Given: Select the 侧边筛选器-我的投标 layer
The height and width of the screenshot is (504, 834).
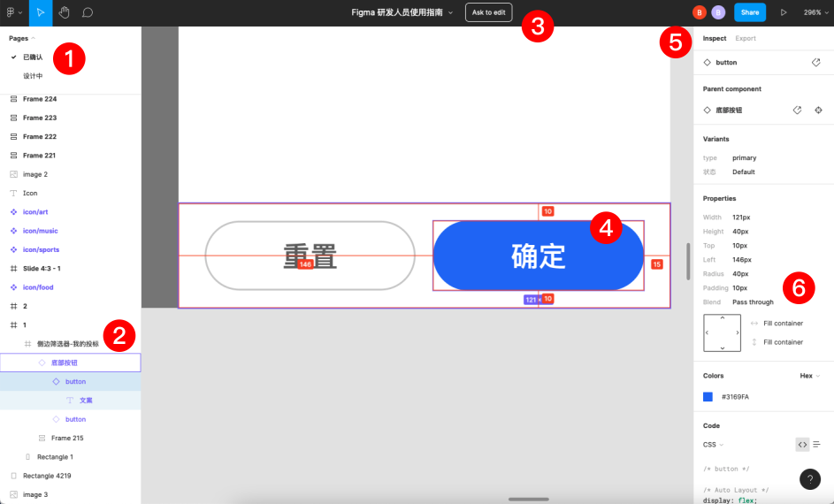Looking at the screenshot, I should tap(70, 344).
